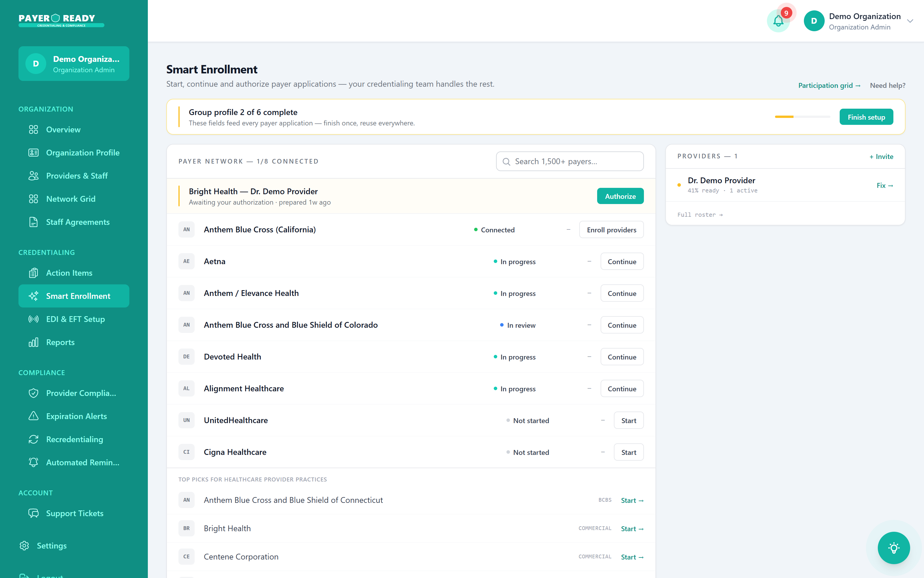Image resolution: width=924 pixels, height=578 pixels.
Task: Open EDI & EFT Setup in sidebar
Action: [x=74, y=319]
